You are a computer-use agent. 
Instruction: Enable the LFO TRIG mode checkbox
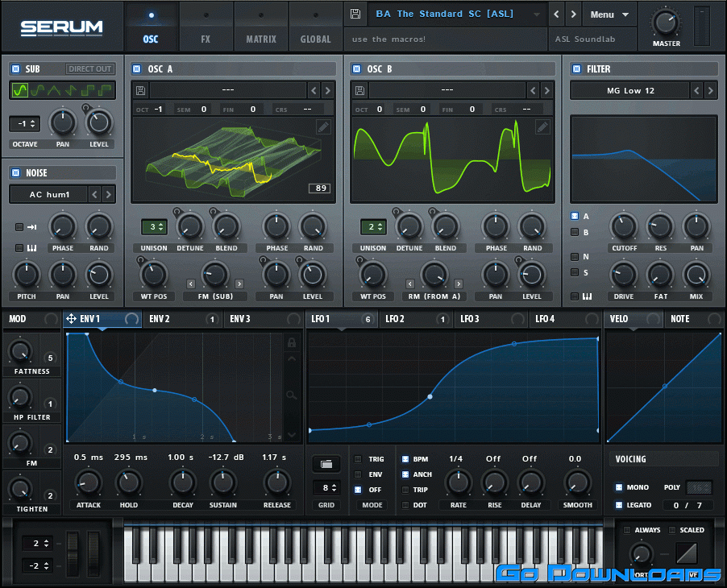[x=359, y=459]
